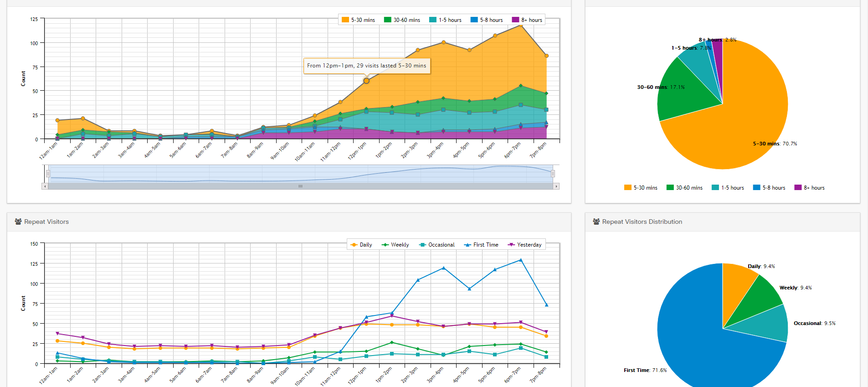Click the Repeat Visitors Distribution panel title

coord(642,222)
